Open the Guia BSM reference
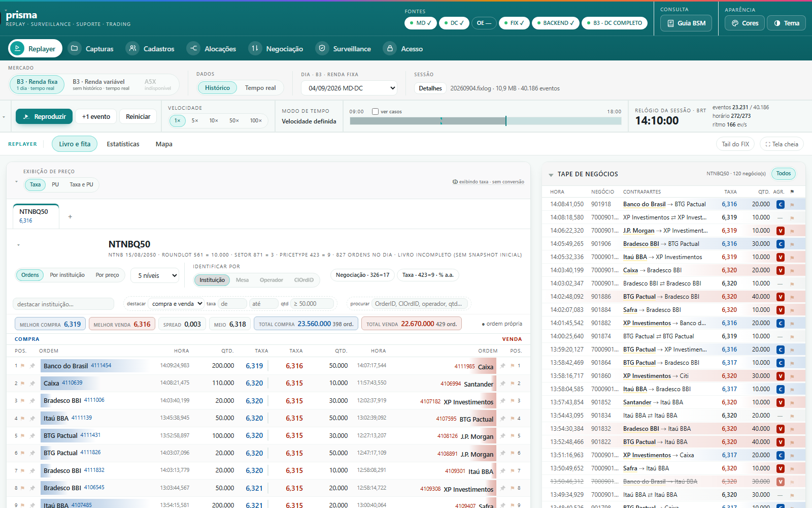 (686, 23)
